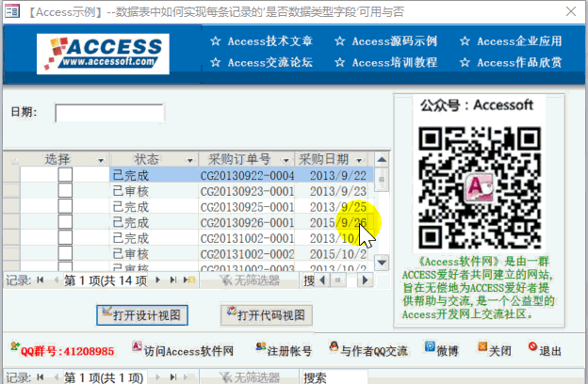Tick checkbox for order CG20131002-0002

pos(65,253)
